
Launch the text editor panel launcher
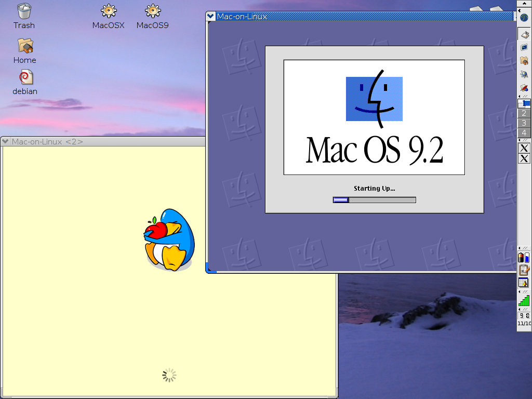click(x=524, y=34)
